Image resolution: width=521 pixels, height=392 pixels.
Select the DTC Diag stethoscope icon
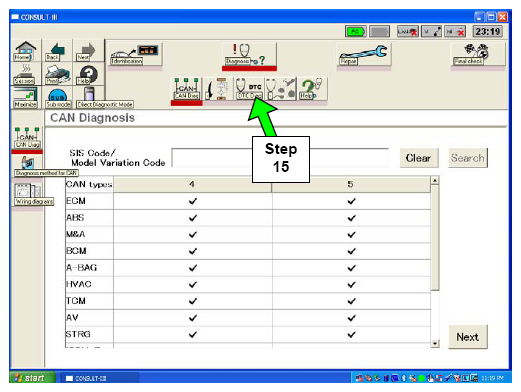[249, 89]
